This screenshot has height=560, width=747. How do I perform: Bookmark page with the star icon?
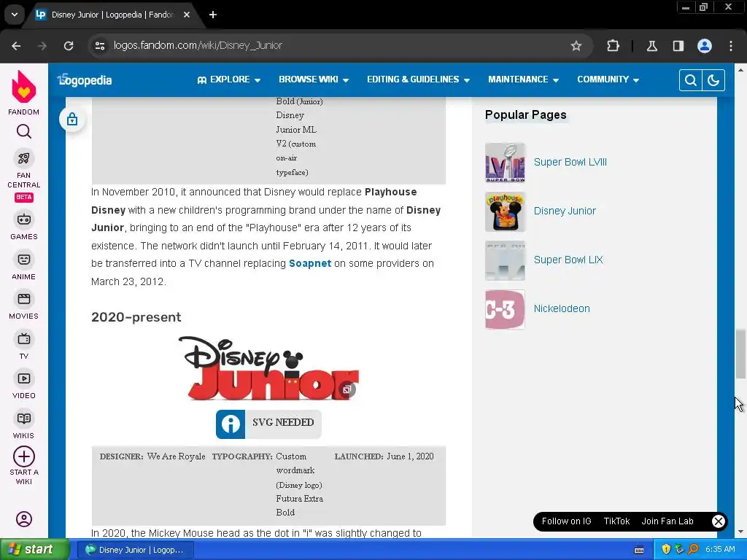pyautogui.click(x=576, y=46)
